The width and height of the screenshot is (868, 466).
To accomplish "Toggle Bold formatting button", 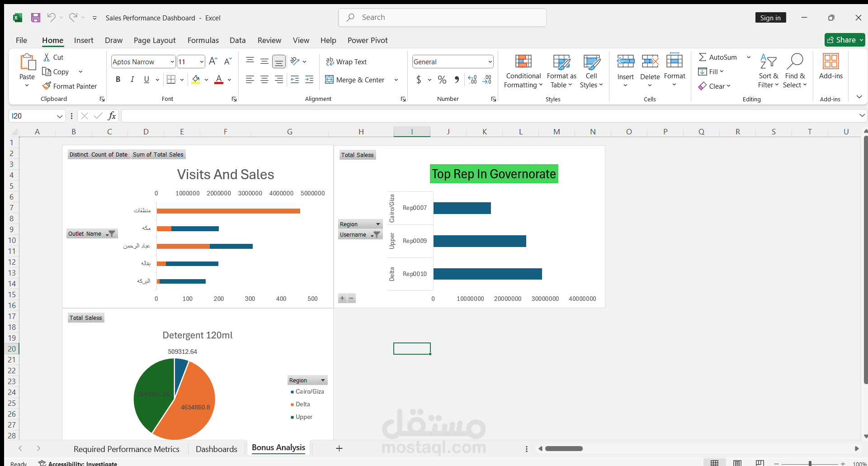I will [x=118, y=80].
